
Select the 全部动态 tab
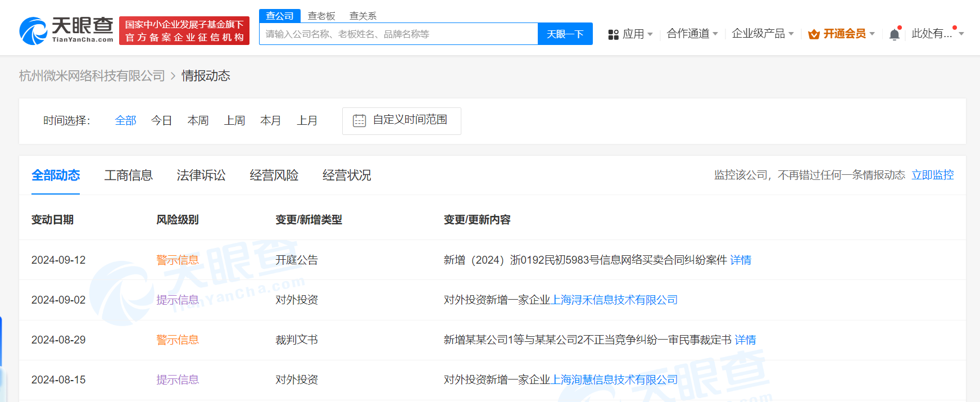pyautogui.click(x=56, y=175)
